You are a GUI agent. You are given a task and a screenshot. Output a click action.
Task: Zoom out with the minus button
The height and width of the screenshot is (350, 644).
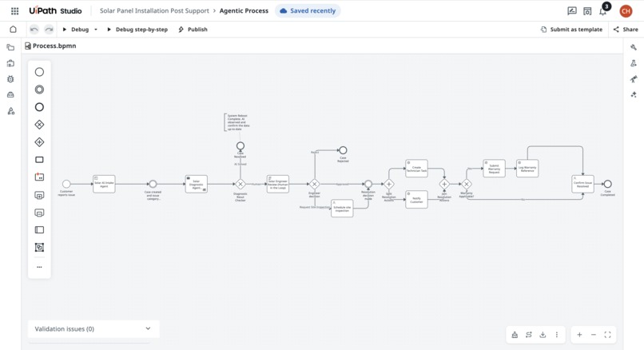point(594,335)
